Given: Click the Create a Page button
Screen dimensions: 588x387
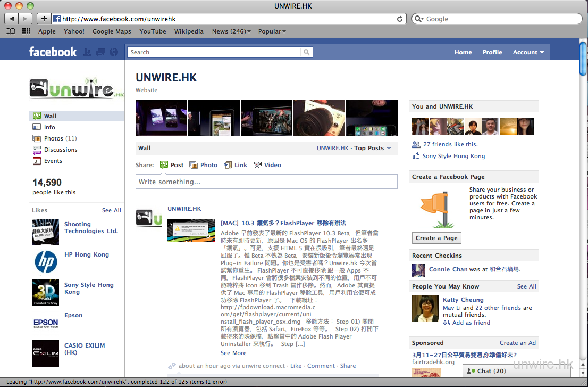Looking at the screenshot, I should point(436,238).
